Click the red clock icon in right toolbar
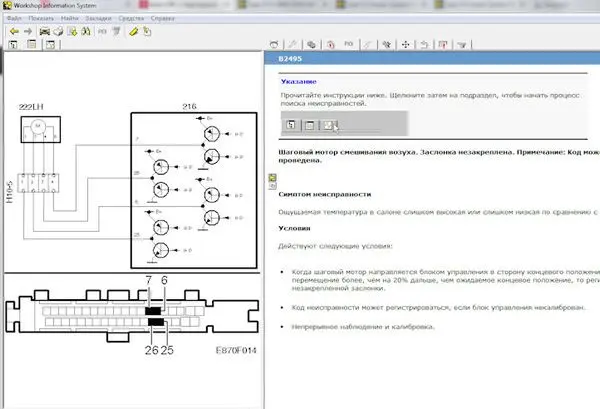The image size is (600, 409). [331, 45]
